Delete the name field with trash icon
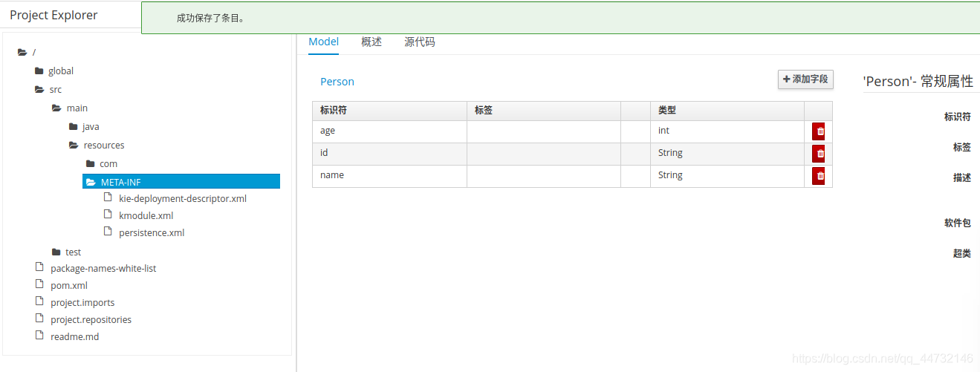The image size is (980, 372). [x=818, y=176]
